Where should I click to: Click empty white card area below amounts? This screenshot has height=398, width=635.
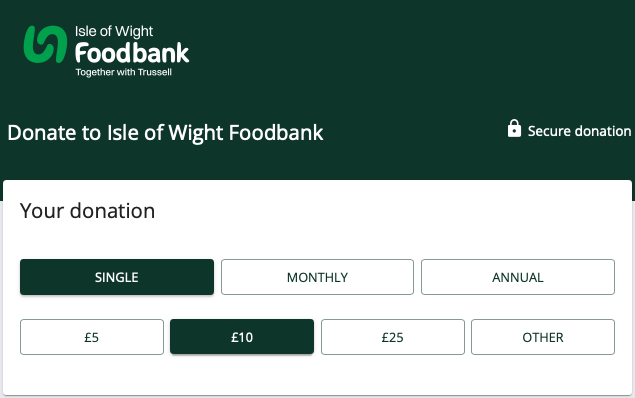317,375
